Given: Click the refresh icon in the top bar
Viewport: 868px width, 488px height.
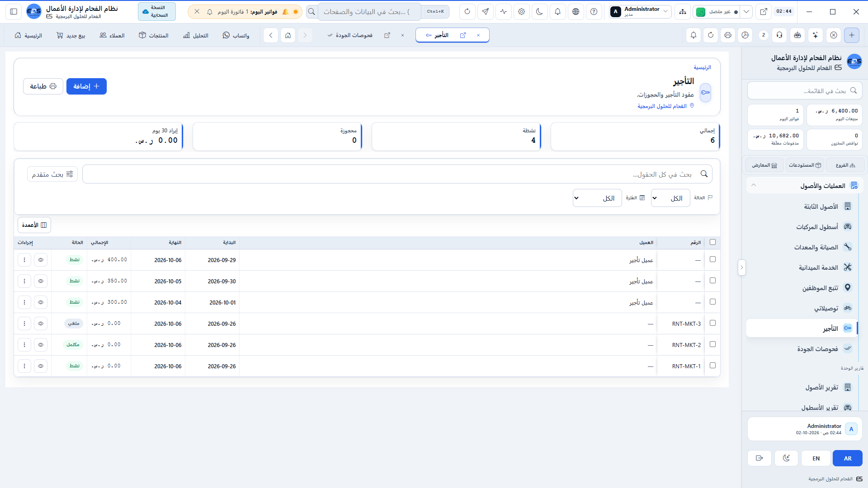Looking at the screenshot, I should click(467, 12).
